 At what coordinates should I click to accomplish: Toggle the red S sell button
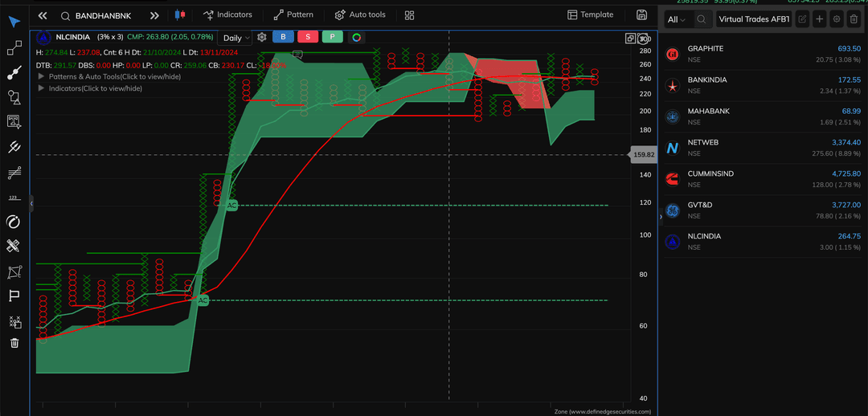pyautogui.click(x=307, y=37)
